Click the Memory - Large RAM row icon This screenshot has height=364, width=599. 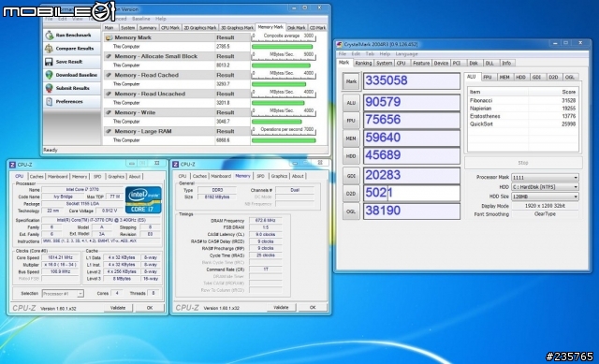(109, 131)
